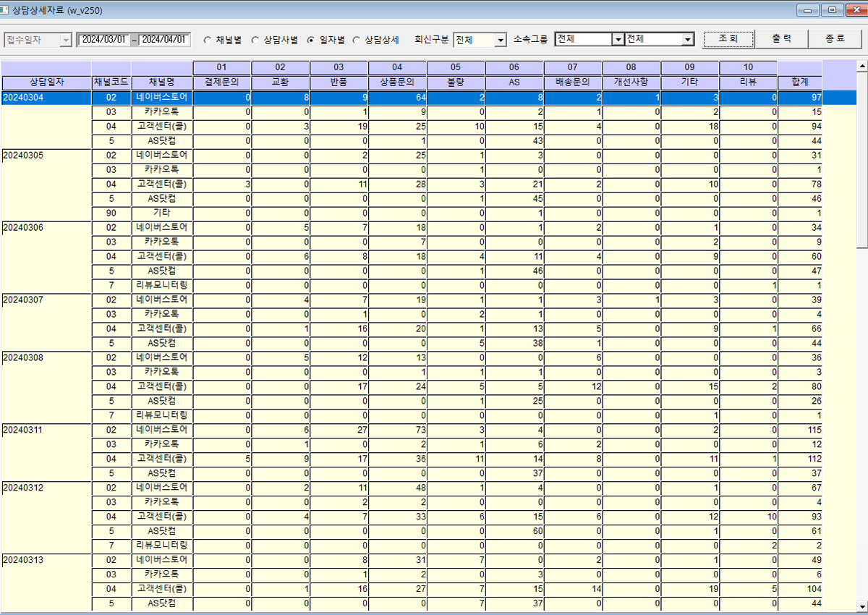The height and width of the screenshot is (615, 868).
Task: Select the 상담사별 radio option
Action: click(255, 40)
